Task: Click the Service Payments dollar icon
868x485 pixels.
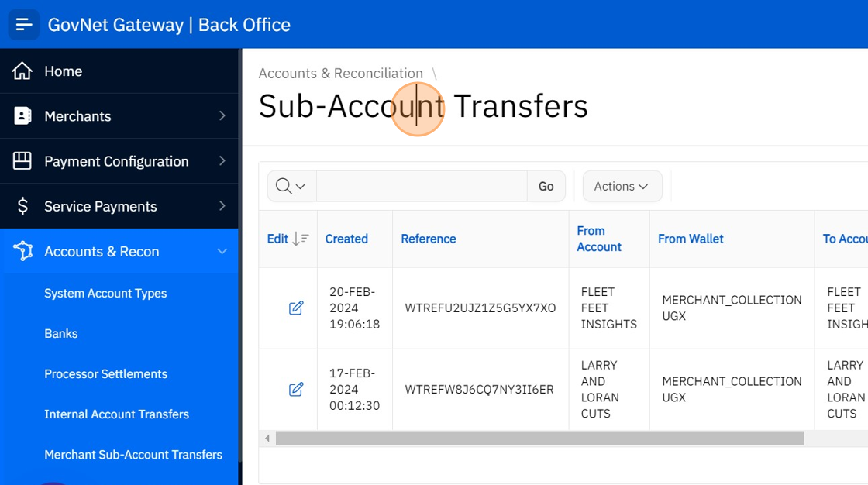Action: (x=22, y=206)
